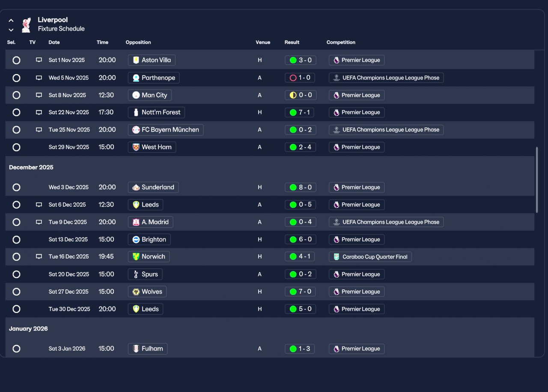Click the Date column header
Image resolution: width=548 pixels, height=392 pixels.
[54, 42]
